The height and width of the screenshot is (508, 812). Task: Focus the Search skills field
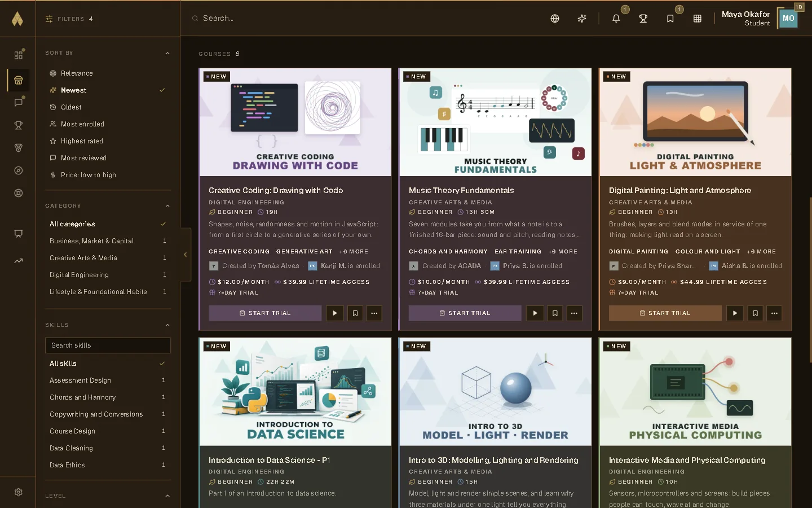(108, 345)
